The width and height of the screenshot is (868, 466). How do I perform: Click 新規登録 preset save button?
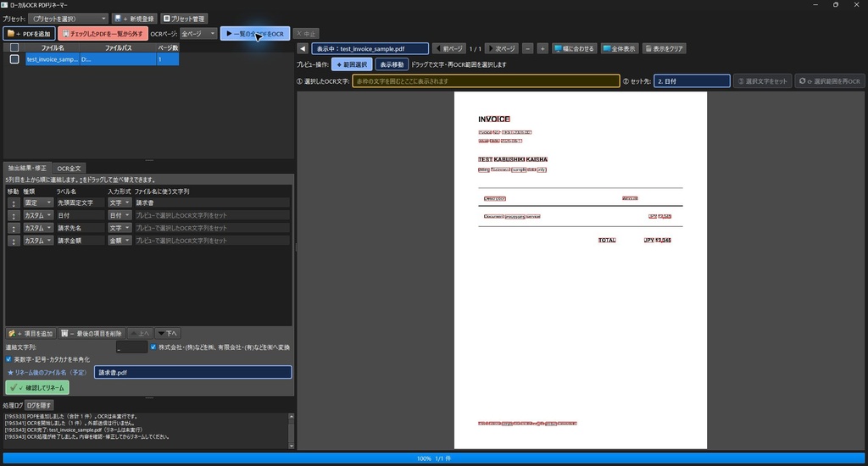(x=135, y=19)
